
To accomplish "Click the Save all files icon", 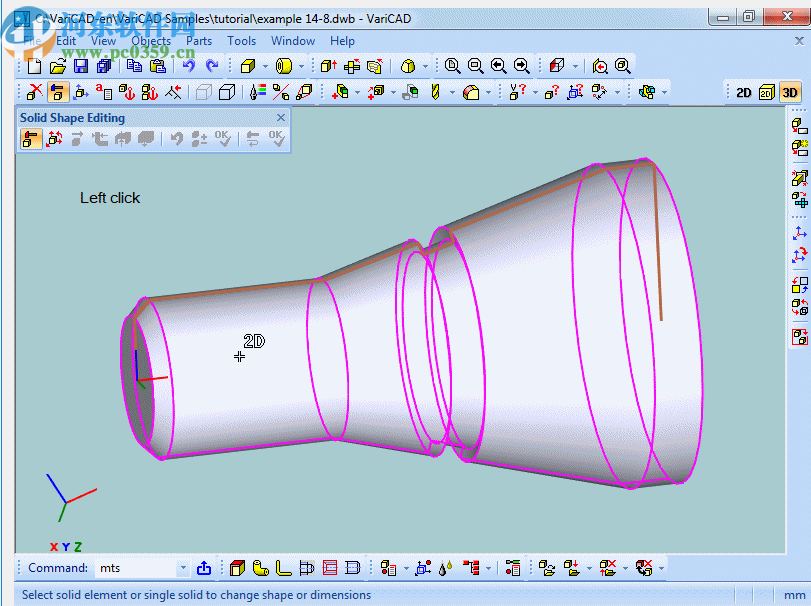I will pyautogui.click(x=104, y=66).
